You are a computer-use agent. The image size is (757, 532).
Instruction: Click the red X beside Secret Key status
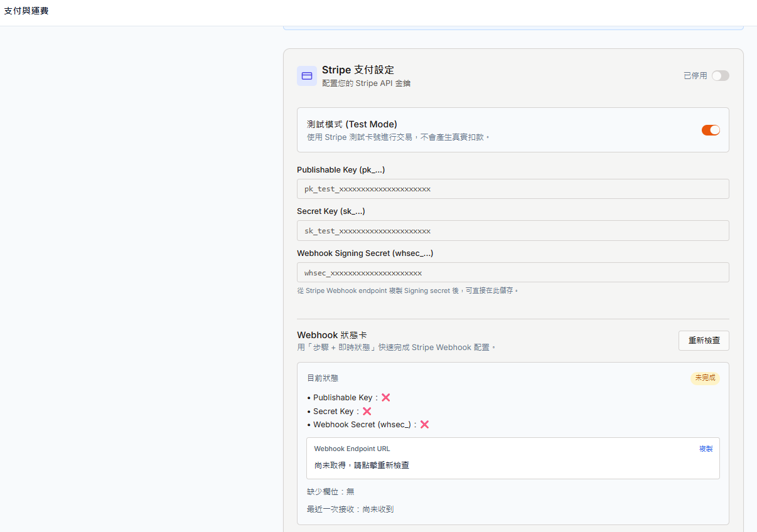point(367,412)
